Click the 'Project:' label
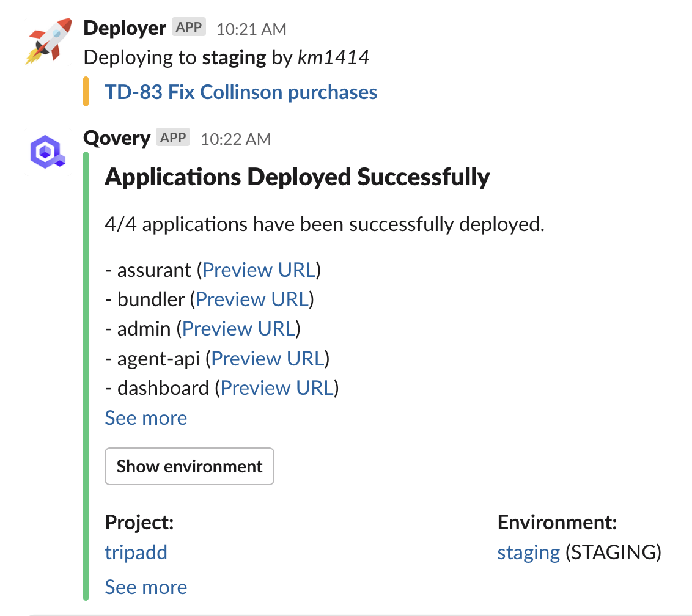The width and height of the screenshot is (692, 616). click(139, 523)
